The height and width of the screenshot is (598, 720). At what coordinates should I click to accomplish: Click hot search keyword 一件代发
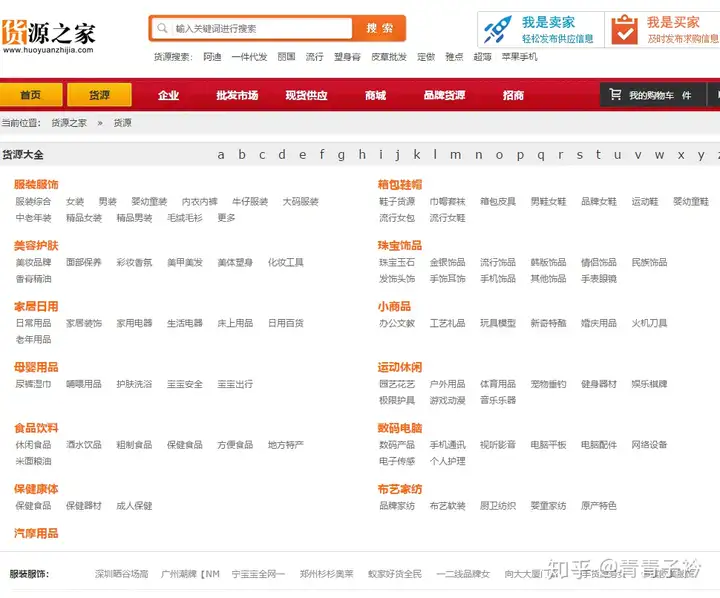coord(249,57)
